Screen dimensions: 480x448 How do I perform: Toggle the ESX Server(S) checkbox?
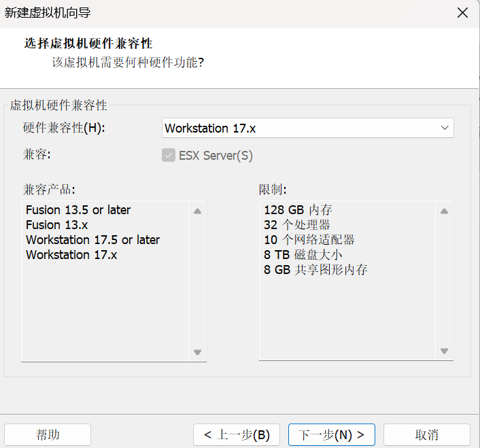169,155
